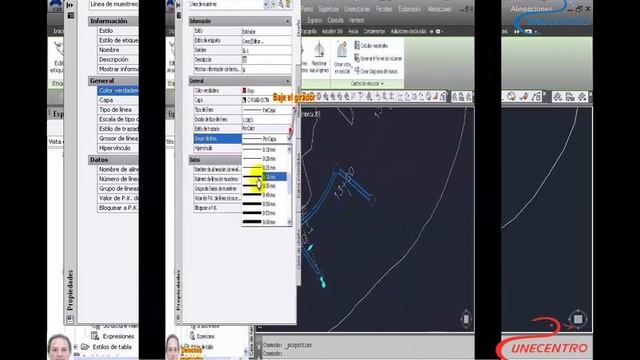This screenshot has width=640, height=360.
Task: Choose the 0.35 mm lineweight entry
Action: coord(264,186)
